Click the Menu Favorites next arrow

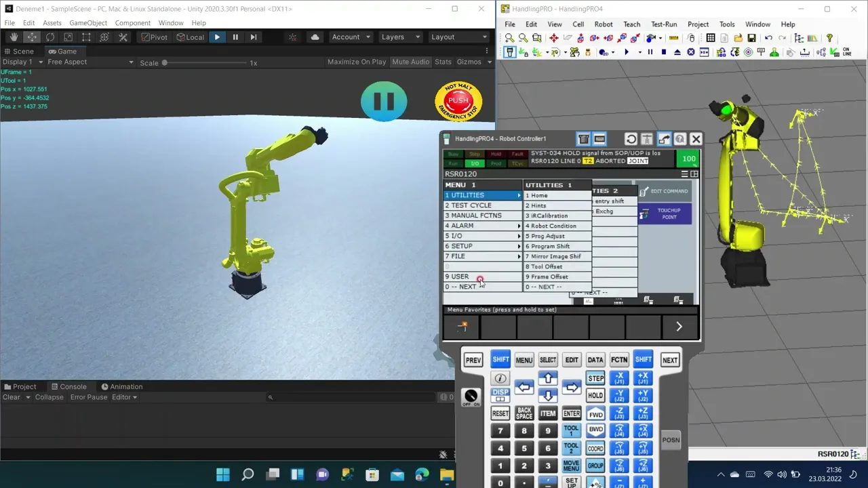tap(679, 327)
